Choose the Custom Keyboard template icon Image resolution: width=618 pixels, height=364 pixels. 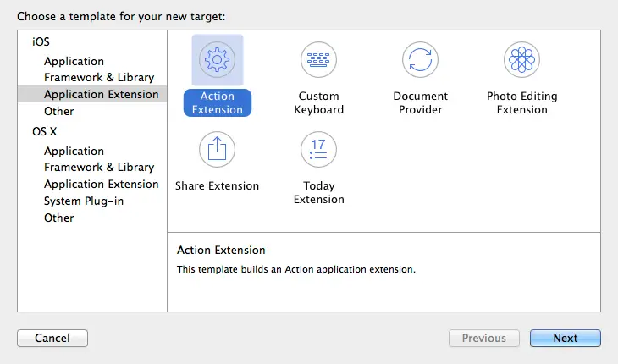(x=319, y=59)
